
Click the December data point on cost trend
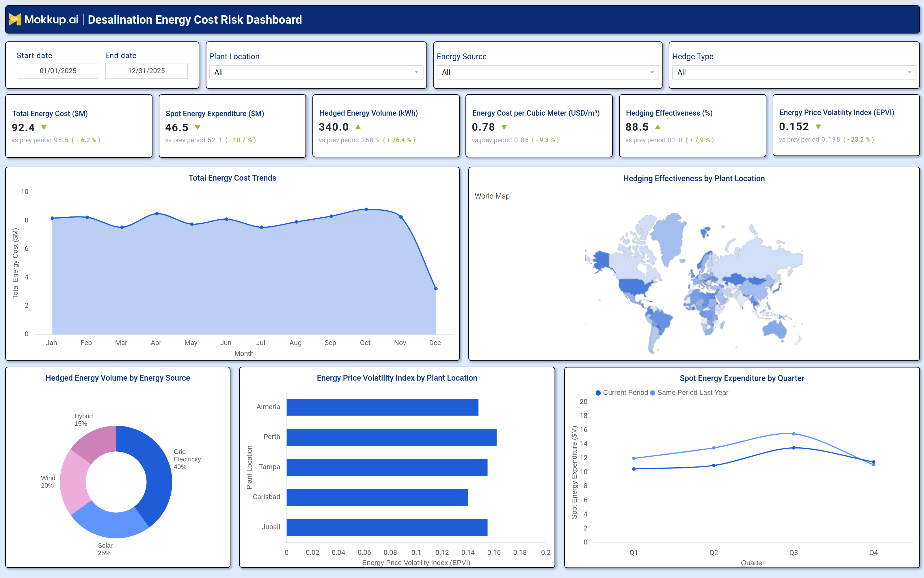click(436, 289)
